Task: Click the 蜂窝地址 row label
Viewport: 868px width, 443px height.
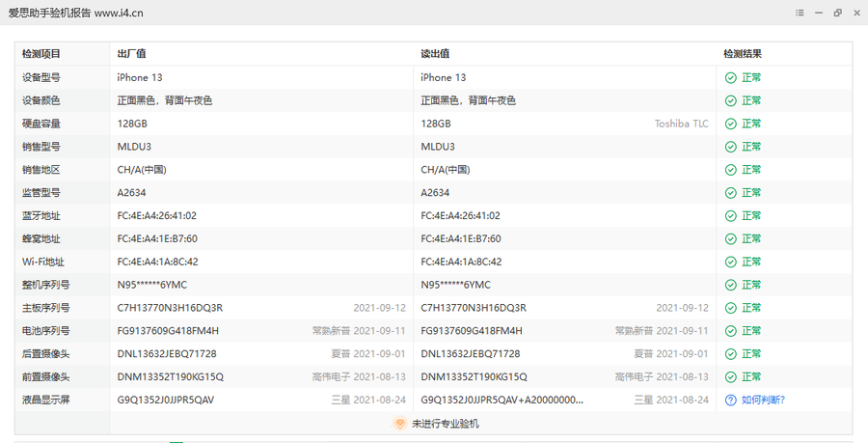Action: [x=41, y=238]
